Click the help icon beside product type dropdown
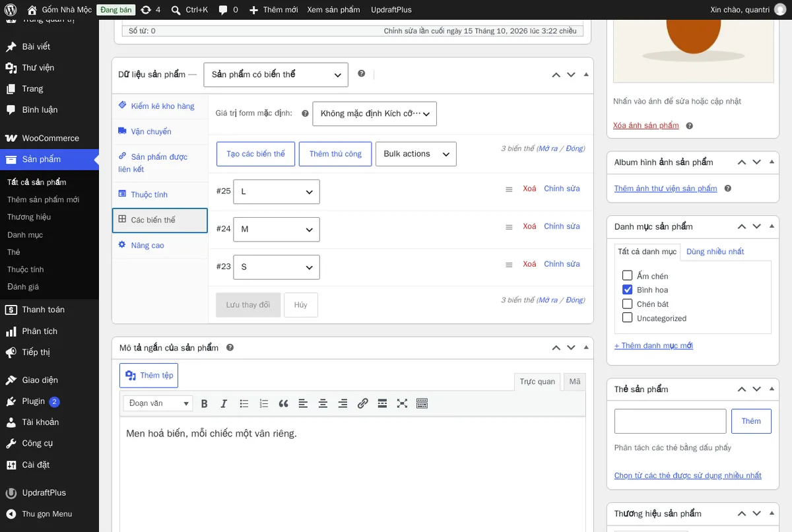This screenshot has height=532, width=792. click(x=361, y=73)
